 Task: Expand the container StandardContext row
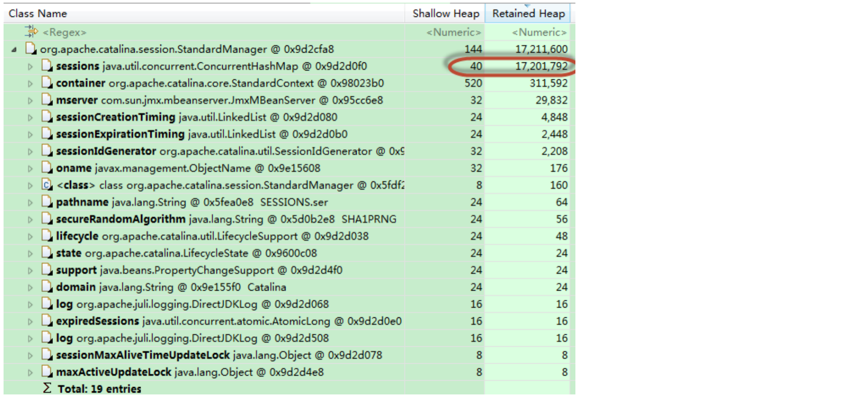point(30,84)
